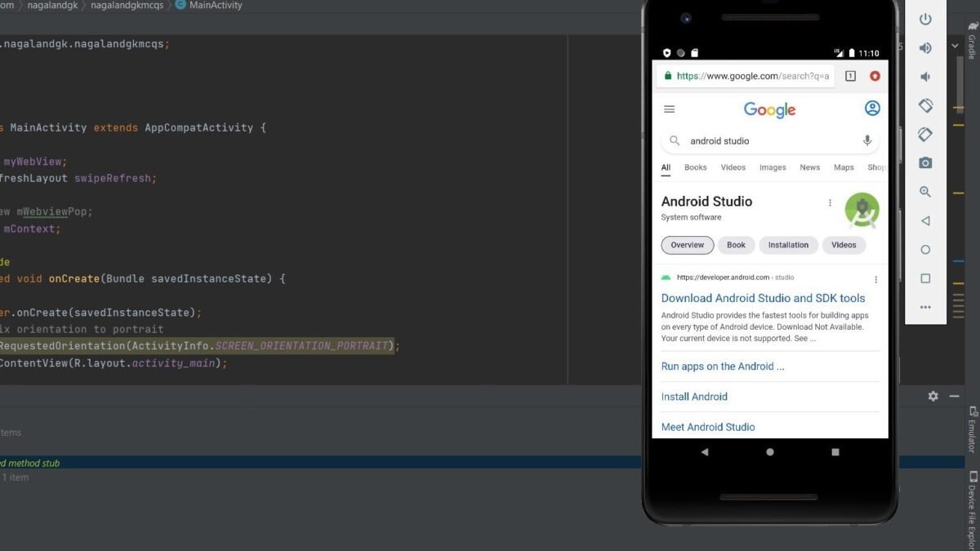Open Android Studio knowledge panel three-dot menu
The height and width of the screenshot is (551, 980).
(x=830, y=202)
